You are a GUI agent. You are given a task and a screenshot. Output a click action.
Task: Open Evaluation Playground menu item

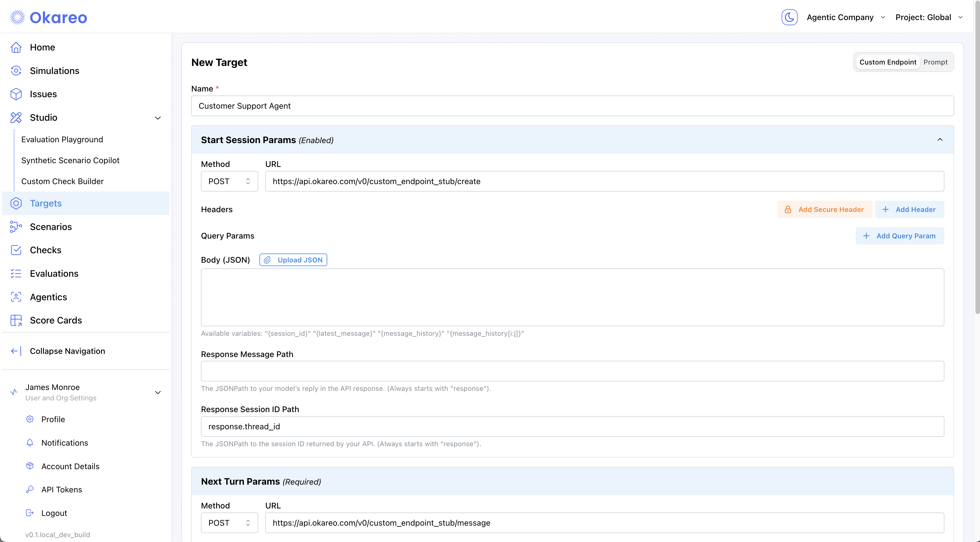pos(62,139)
